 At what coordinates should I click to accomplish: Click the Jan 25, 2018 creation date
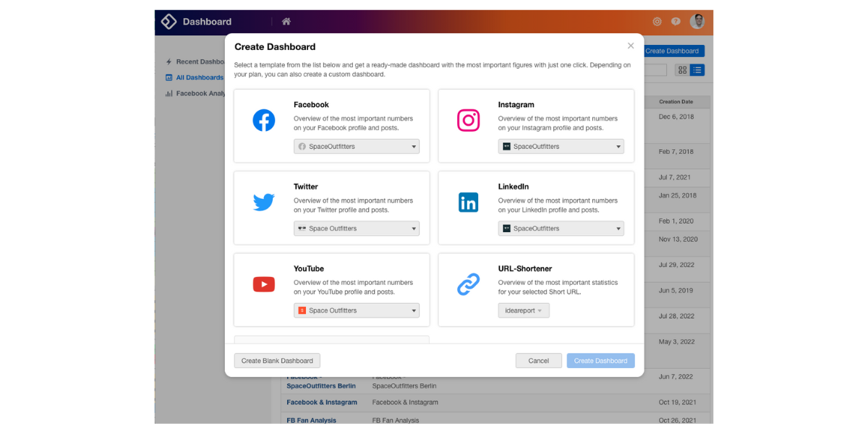[x=677, y=195]
